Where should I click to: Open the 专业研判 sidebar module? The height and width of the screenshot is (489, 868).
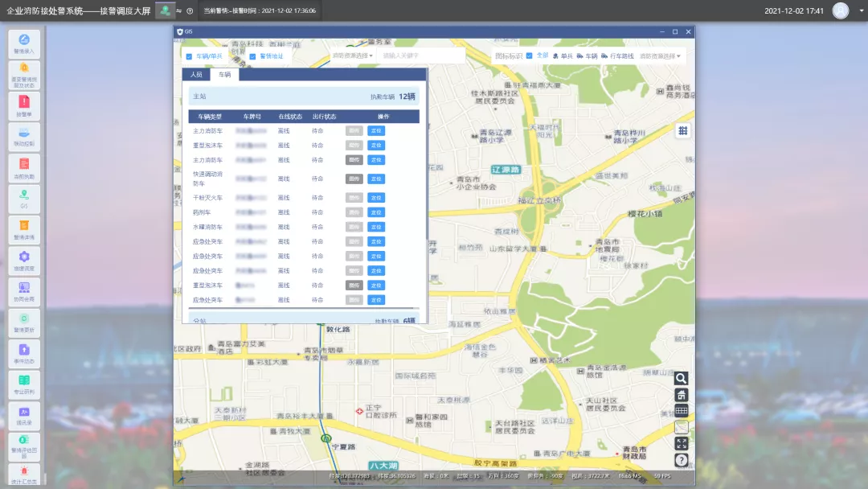[24, 385]
